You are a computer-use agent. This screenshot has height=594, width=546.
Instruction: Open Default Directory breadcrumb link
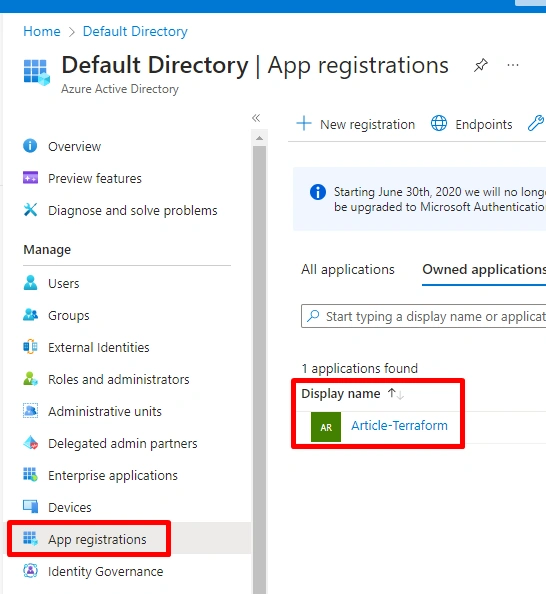point(135,31)
